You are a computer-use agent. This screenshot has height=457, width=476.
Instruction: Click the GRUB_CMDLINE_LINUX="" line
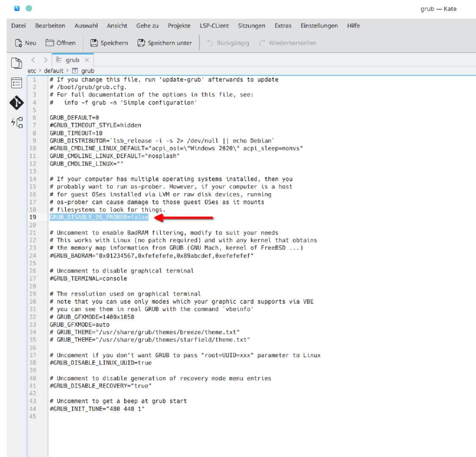click(x=86, y=164)
